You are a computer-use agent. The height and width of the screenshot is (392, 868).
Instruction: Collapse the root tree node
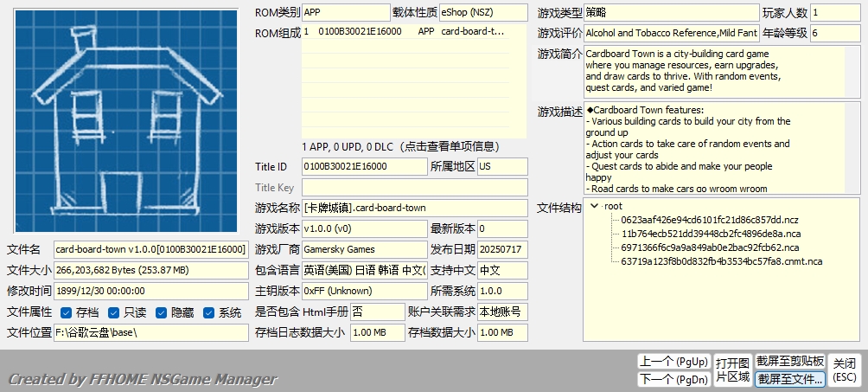click(594, 206)
